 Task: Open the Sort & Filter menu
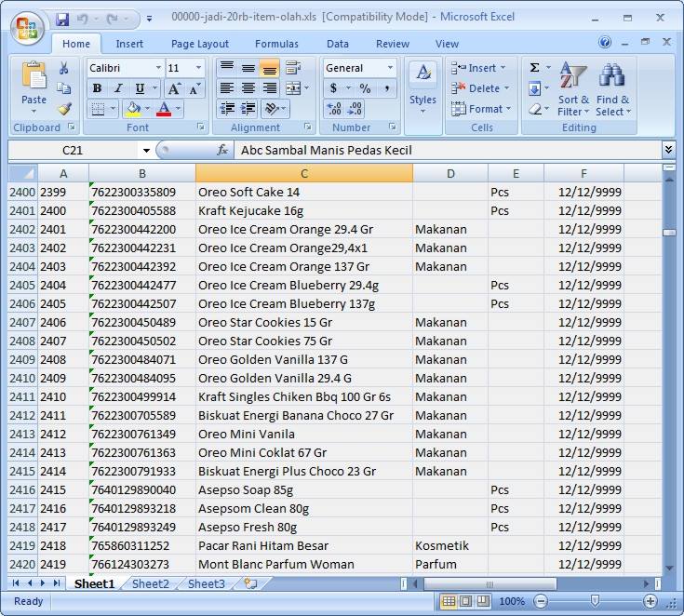573,89
